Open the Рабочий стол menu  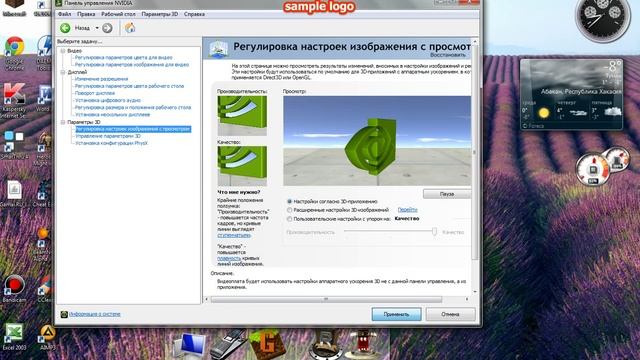coord(118,14)
